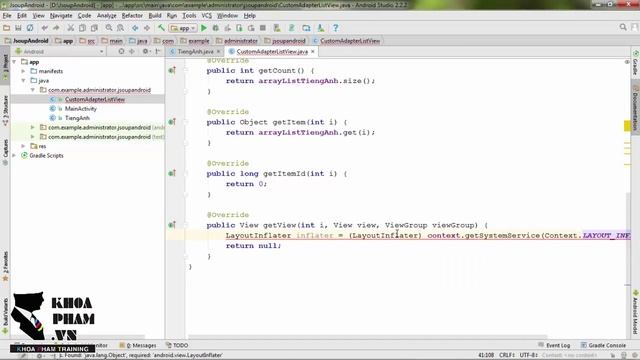Close the TiengAnh.java tab
The image size is (640, 360).
click(x=219, y=51)
